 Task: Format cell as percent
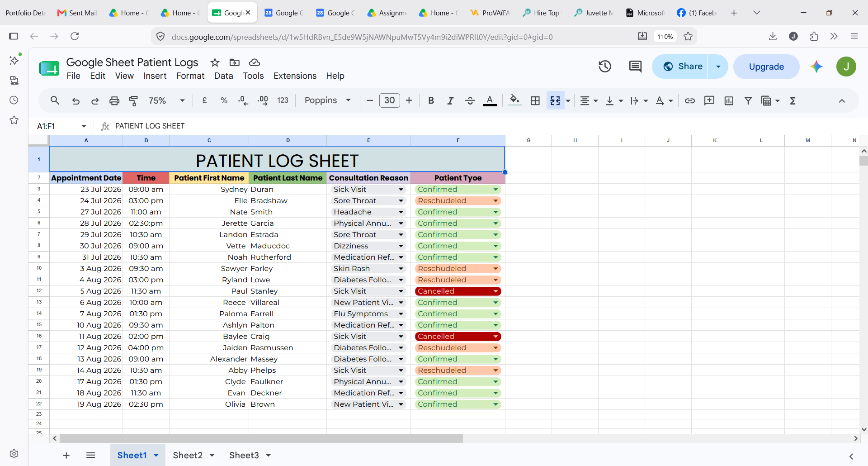point(224,100)
